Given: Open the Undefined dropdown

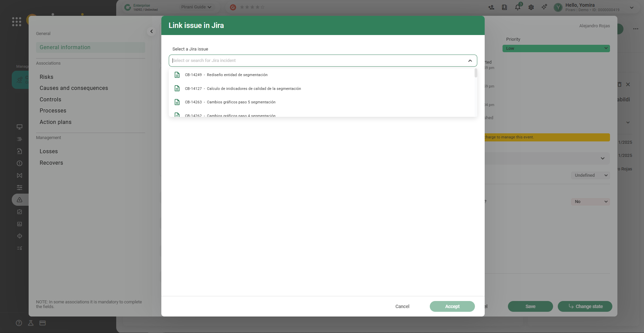Looking at the screenshot, I should tap(590, 175).
